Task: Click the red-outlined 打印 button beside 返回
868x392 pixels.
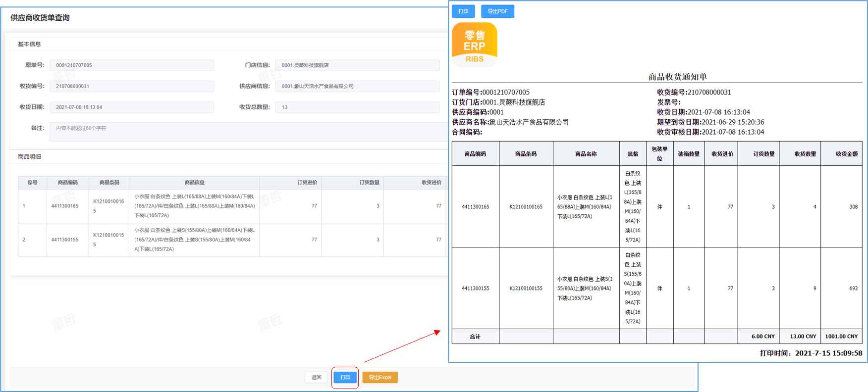Action: click(x=345, y=377)
